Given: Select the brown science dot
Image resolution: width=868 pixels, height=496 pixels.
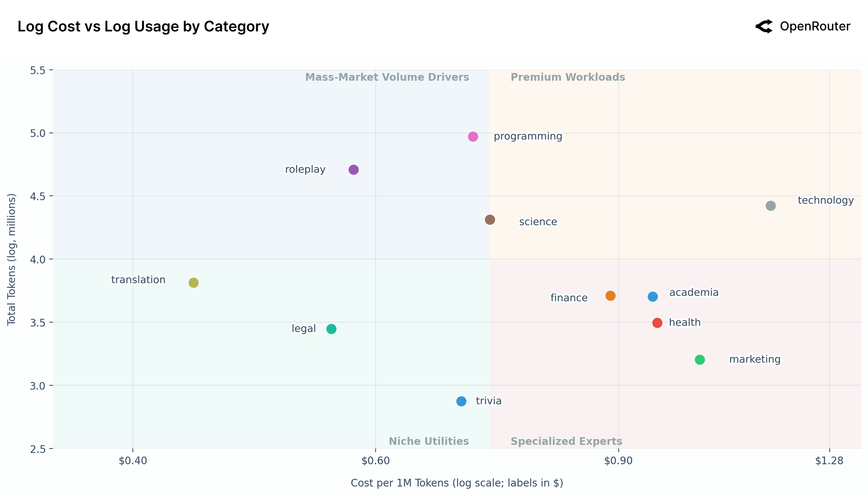Looking at the screenshot, I should 490,220.
